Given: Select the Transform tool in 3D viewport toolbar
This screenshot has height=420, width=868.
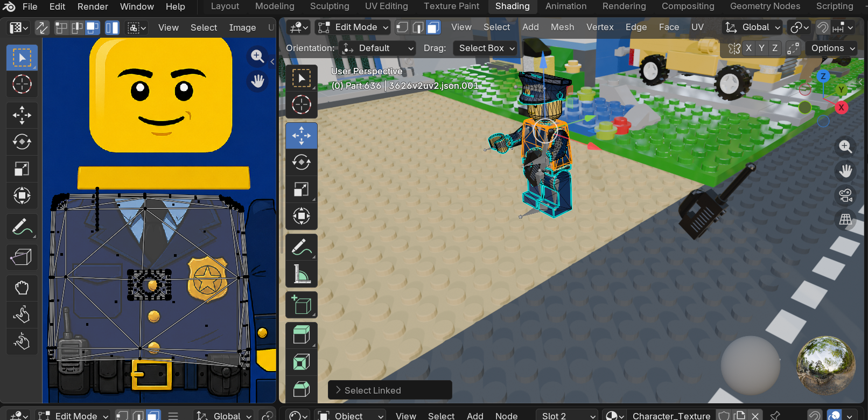Looking at the screenshot, I should tap(302, 216).
